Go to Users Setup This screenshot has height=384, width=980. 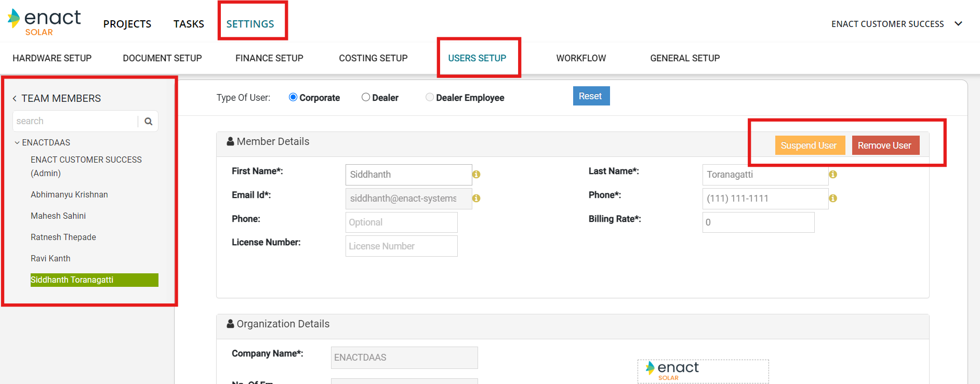[x=477, y=58]
